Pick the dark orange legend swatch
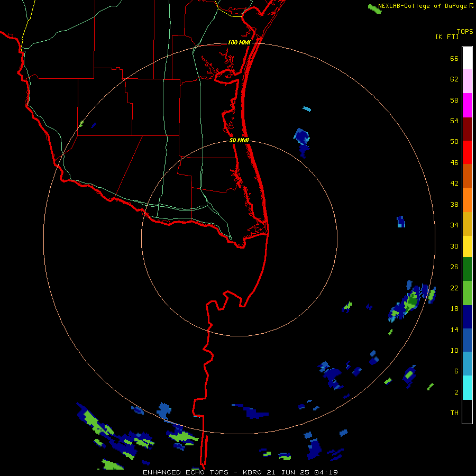 tap(467, 176)
